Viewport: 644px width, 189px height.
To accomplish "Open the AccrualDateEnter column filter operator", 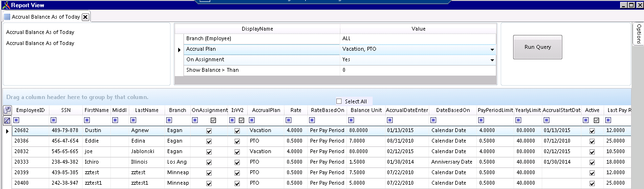I will pyautogui.click(x=390, y=121).
